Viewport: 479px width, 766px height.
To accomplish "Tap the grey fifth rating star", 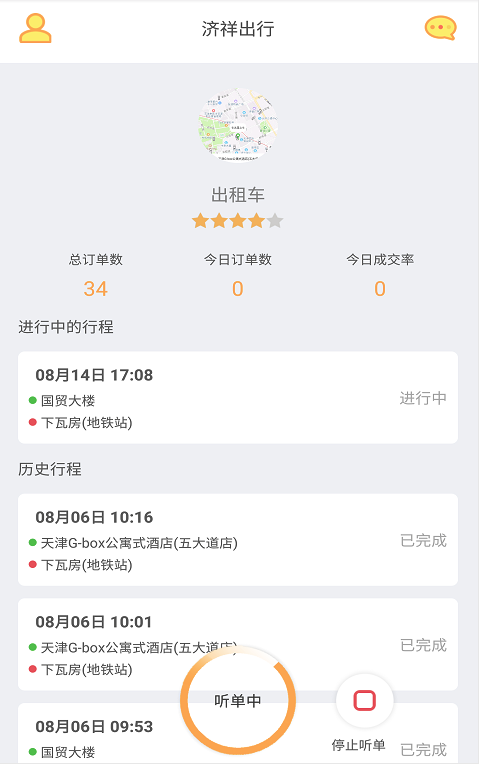I will pos(275,221).
